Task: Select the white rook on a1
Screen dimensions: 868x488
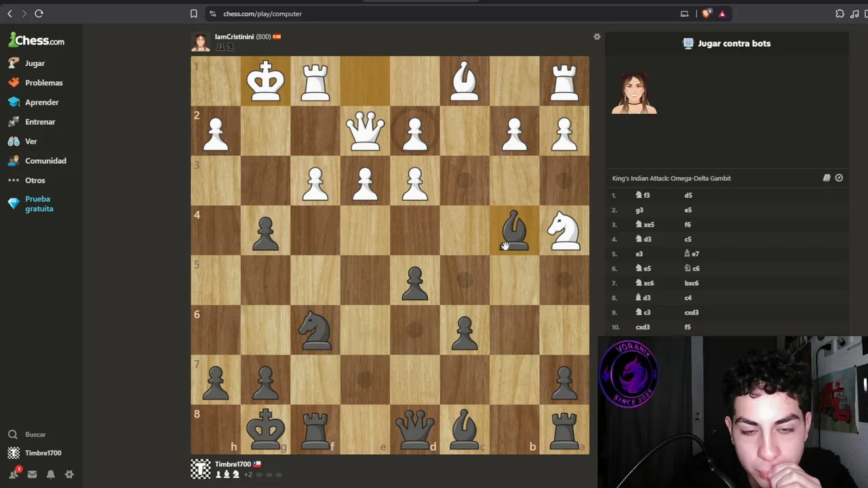Action: pos(564,81)
